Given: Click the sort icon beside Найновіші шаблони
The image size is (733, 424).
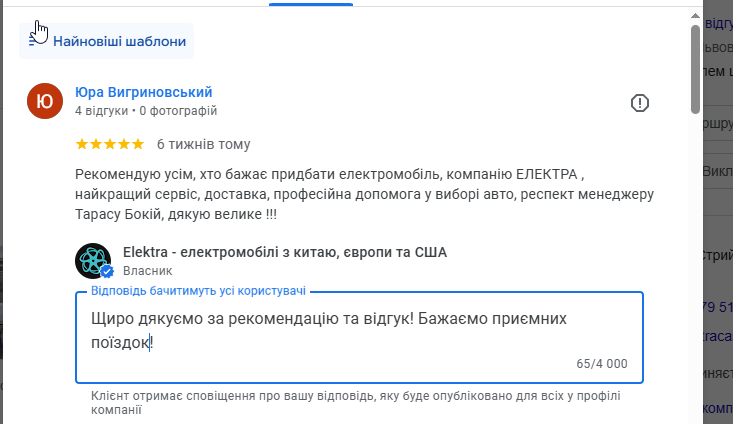Looking at the screenshot, I should [x=37, y=41].
